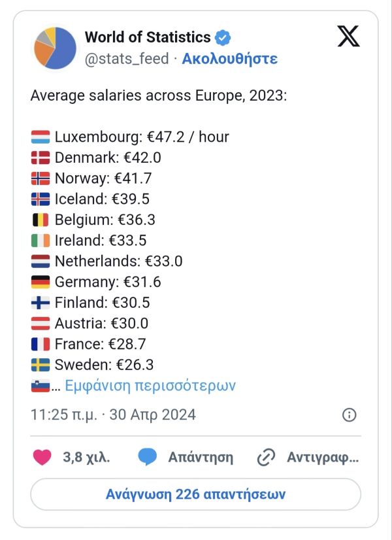Viewport: 392px width, 540px height.
Task: Click the Luxembourg flag emoji
Action: [x=40, y=137]
